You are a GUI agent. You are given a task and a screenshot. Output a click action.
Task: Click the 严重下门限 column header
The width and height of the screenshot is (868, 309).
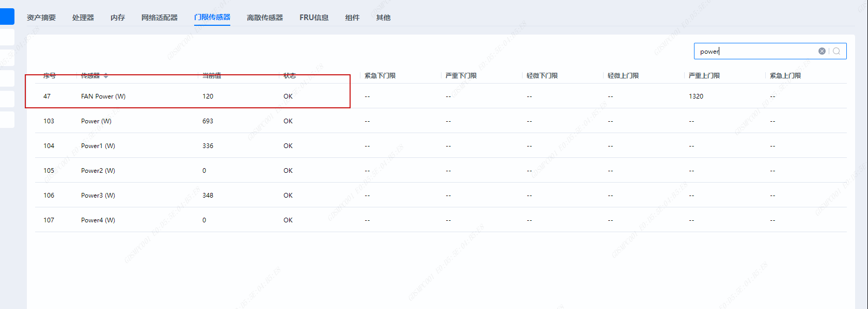pos(461,76)
